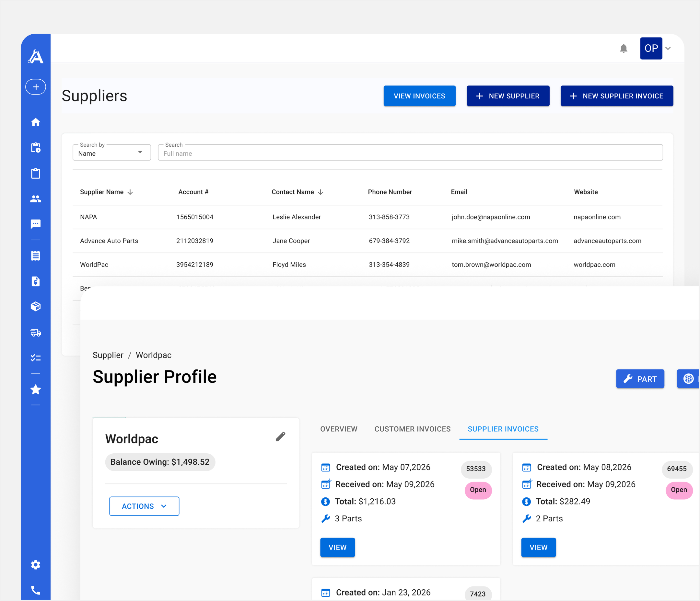Screen dimensions: 700x601
Task: Select the SUPPLIER INVOICES tab
Action: pyautogui.click(x=503, y=429)
